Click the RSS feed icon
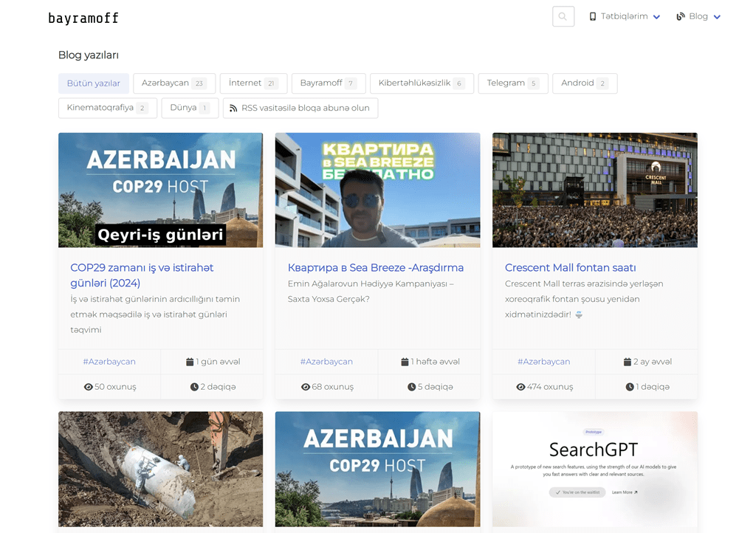Screen dimensions: 756x533 point(233,109)
